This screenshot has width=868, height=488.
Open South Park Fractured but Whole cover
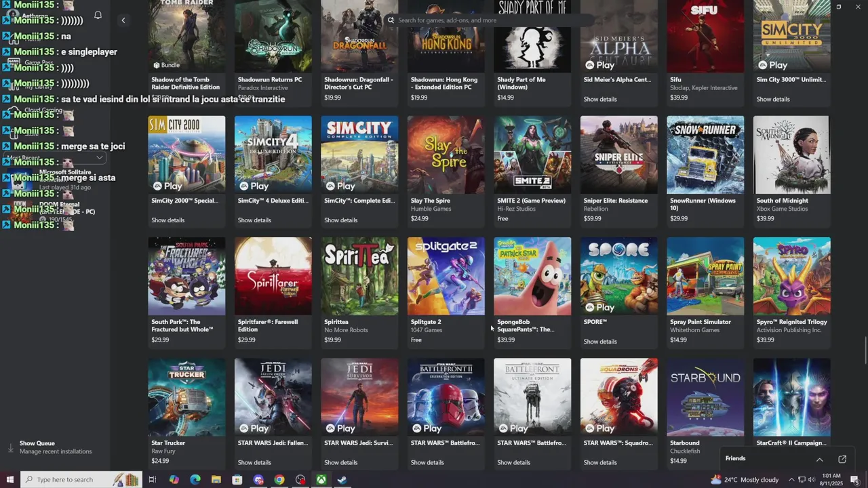(186, 276)
